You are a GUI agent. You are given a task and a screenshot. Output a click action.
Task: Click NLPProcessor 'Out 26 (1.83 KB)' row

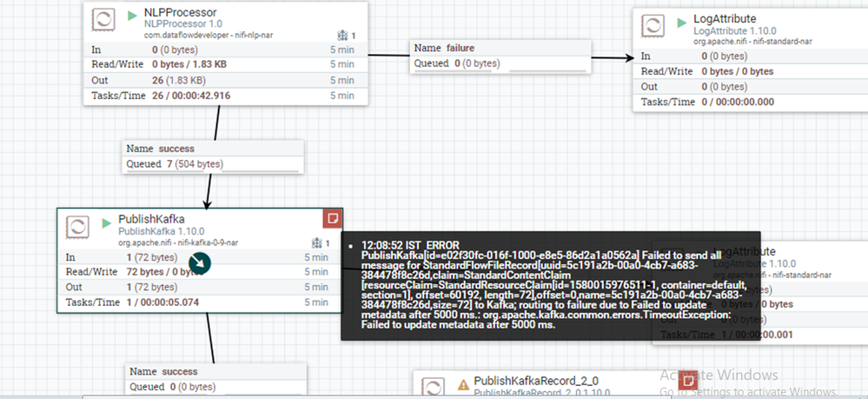[225, 80]
